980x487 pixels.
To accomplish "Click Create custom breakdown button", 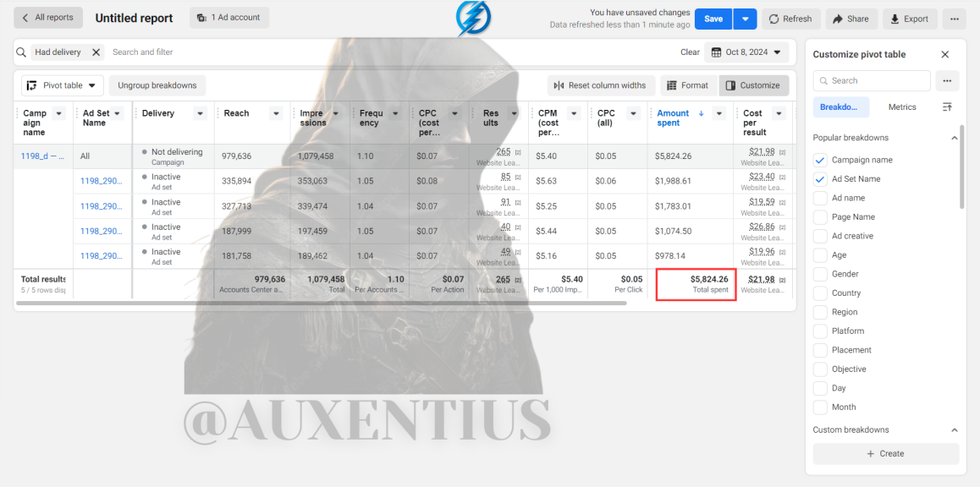I will tap(885, 454).
